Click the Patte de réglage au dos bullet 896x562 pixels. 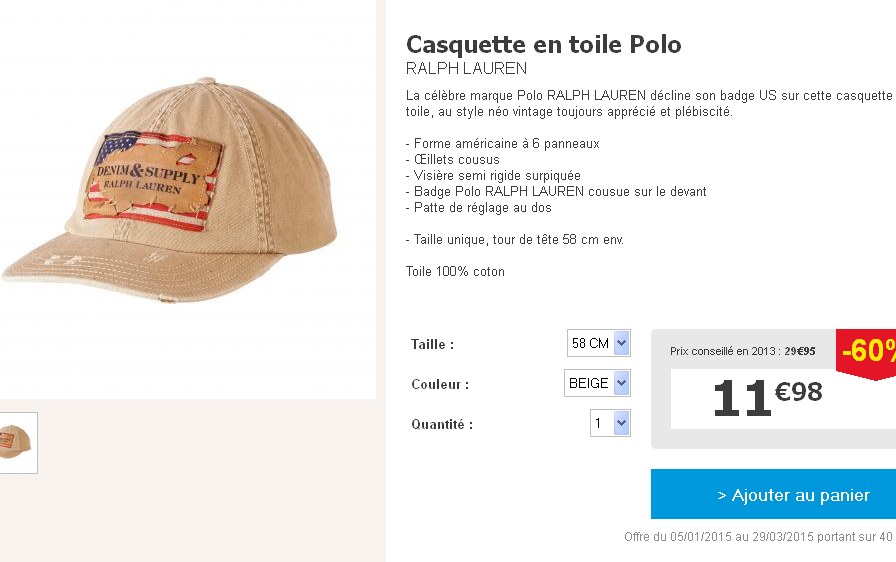pos(478,207)
